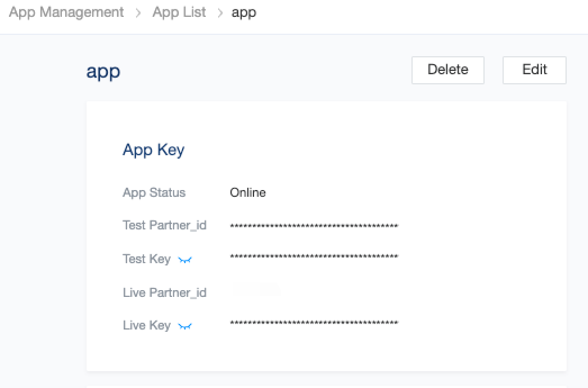
Task: Click the 'app' page title
Action: [x=103, y=71]
